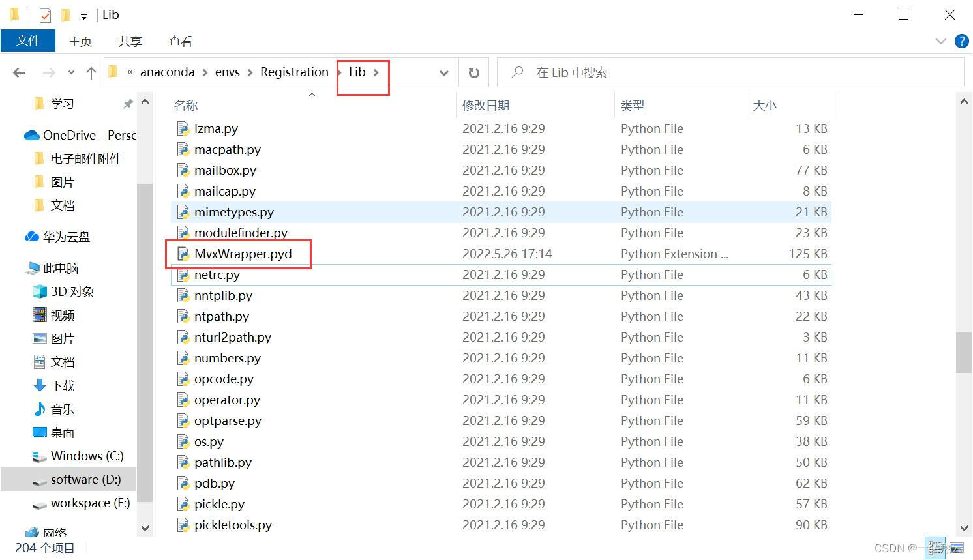Sort by the 大小 column header
The image size is (973, 560).
pos(765,105)
